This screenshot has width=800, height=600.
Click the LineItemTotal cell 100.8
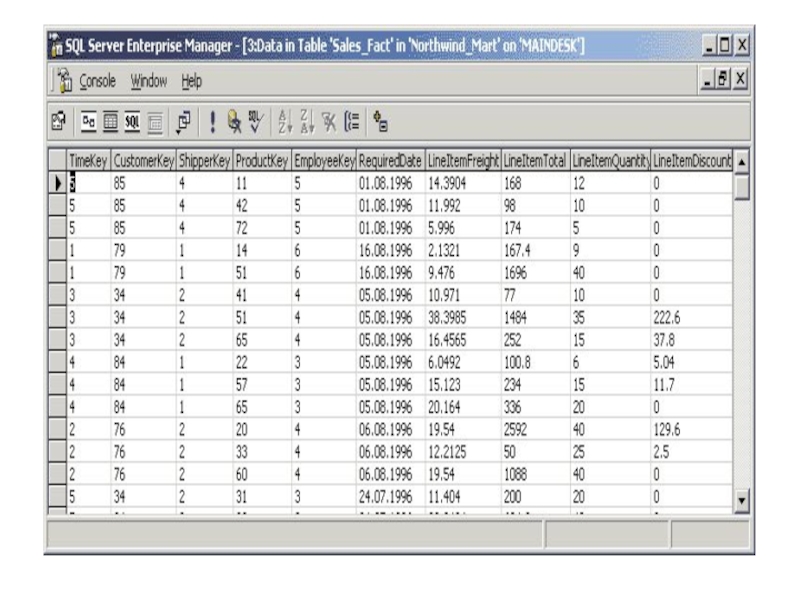[x=535, y=362]
